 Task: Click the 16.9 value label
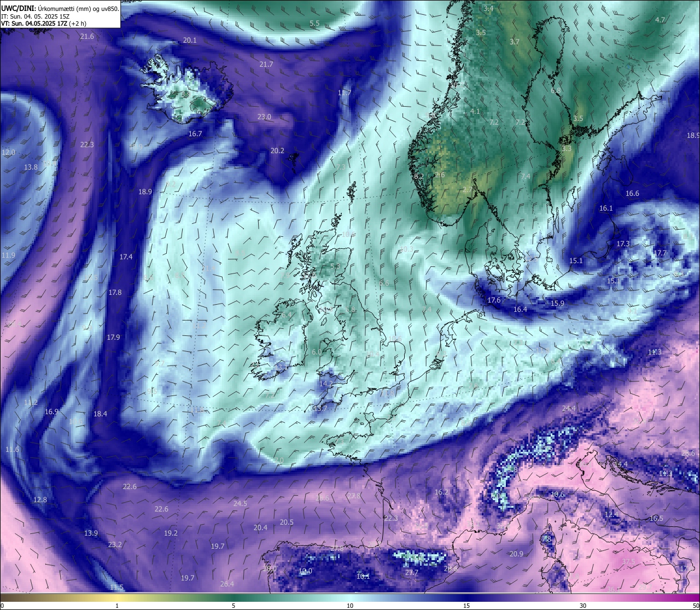(51, 412)
